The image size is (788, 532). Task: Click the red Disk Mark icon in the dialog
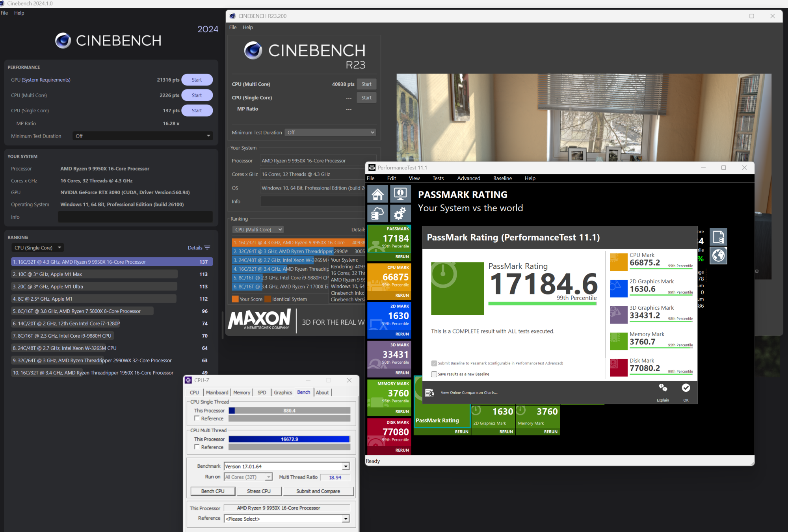point(619,368)
